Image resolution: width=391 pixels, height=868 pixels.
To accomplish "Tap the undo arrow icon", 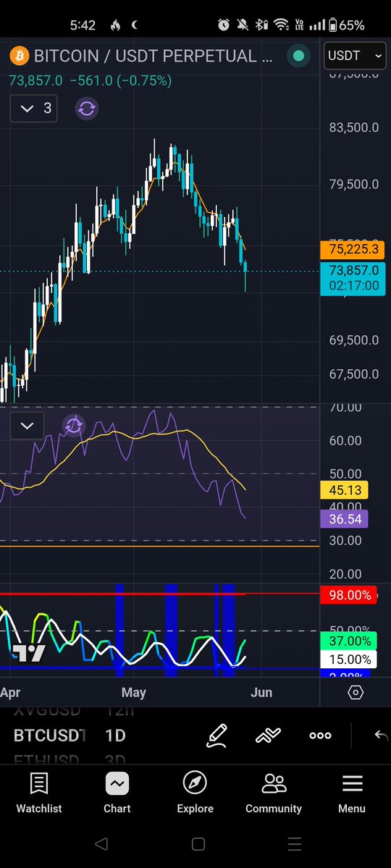I will [381, 736].
